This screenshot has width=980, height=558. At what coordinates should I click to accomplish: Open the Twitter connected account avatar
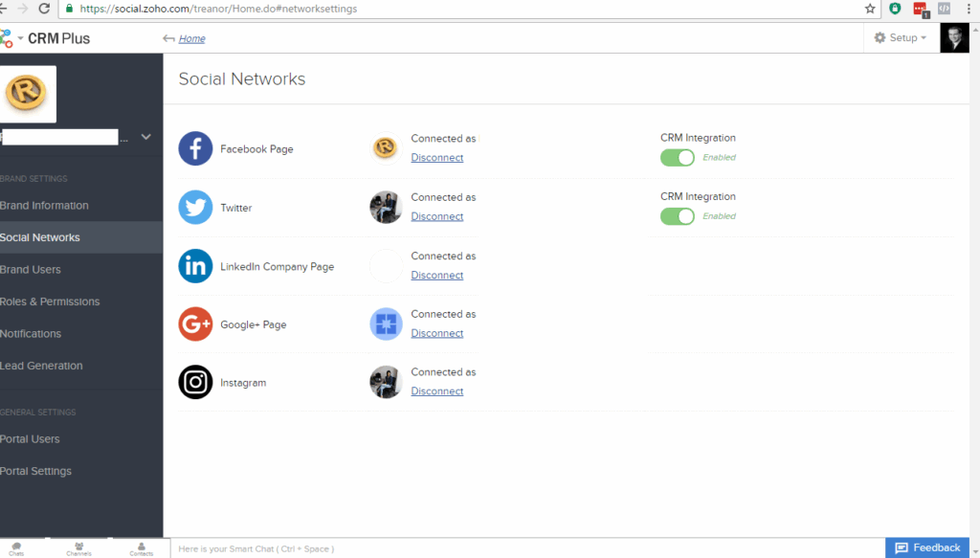[x=386, y=207]
